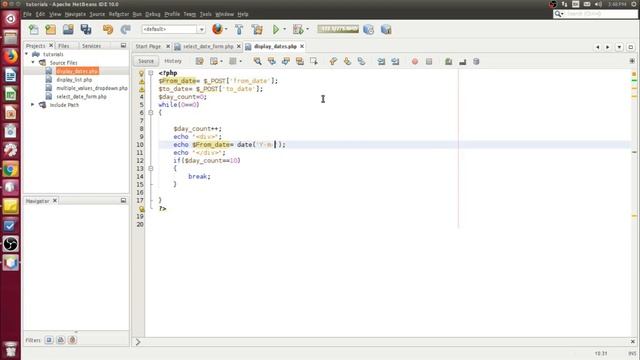
Task: Click the Attach Debugger icon at the toolbar's right end
Action: (386, 29)
